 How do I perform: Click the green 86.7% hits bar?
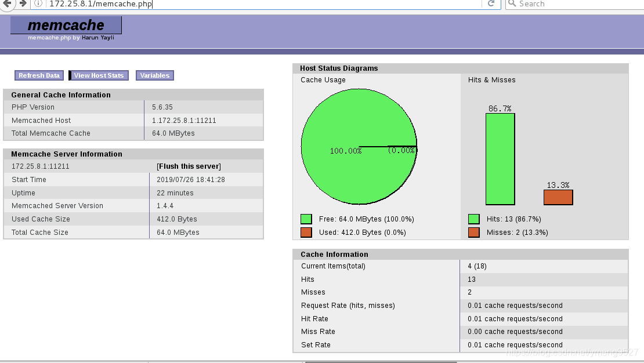click(x=500, y=159)
